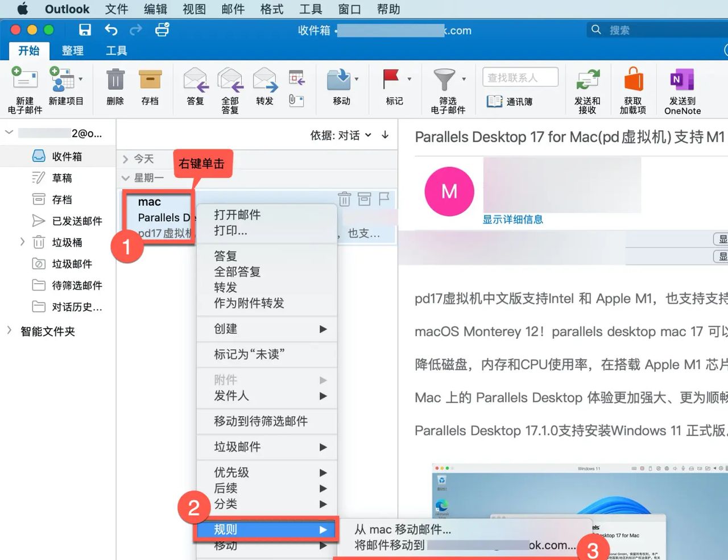Open the 优先级 submenu
728x560 pixels.
(x=267, y=472)
